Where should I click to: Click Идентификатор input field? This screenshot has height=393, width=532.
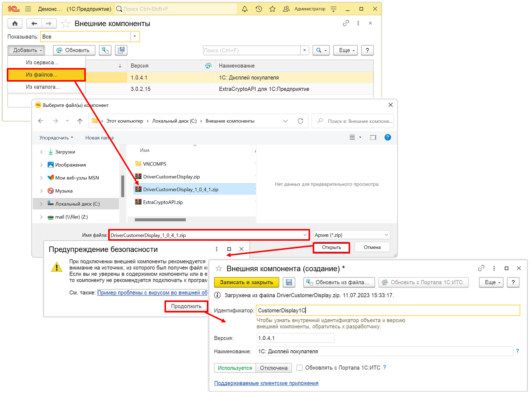[x=388, y=310]
